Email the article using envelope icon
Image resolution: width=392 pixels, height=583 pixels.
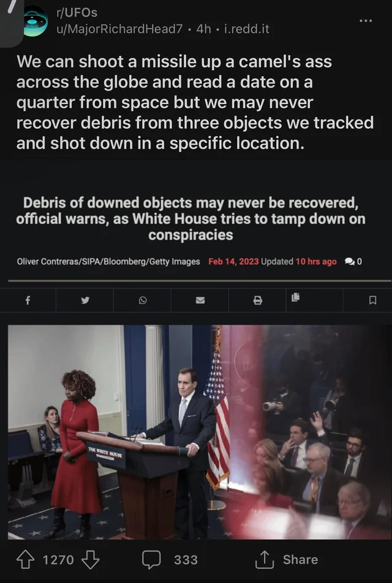click(200, 300)
